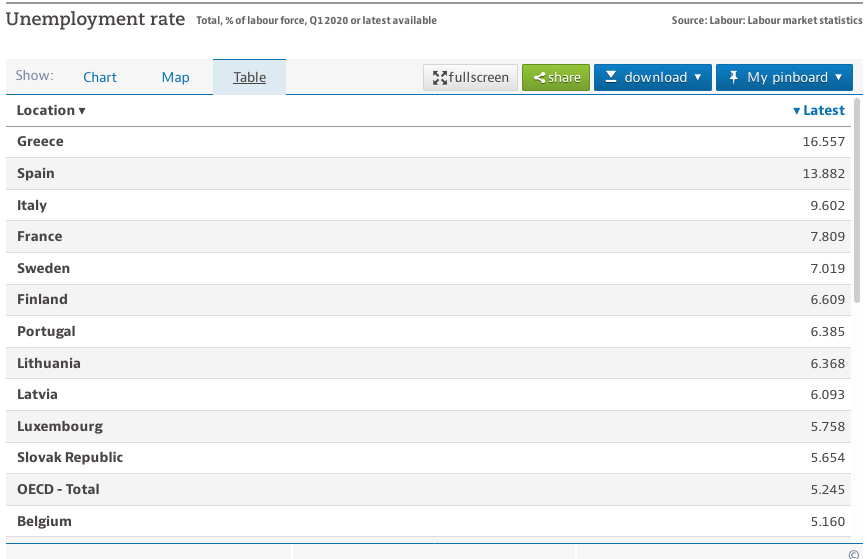Sort by Location column header
The image size is (868, 559).
point(51,110)
